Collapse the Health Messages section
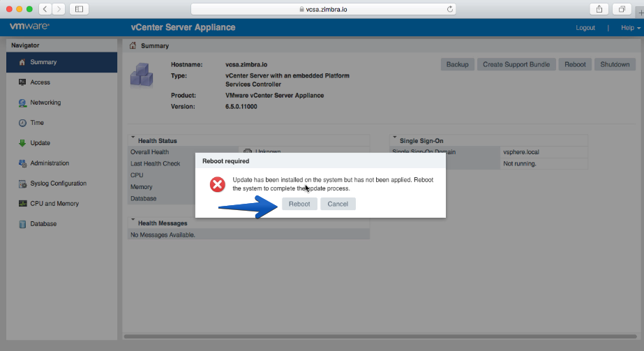644x351 pixels. click(133, 221)
